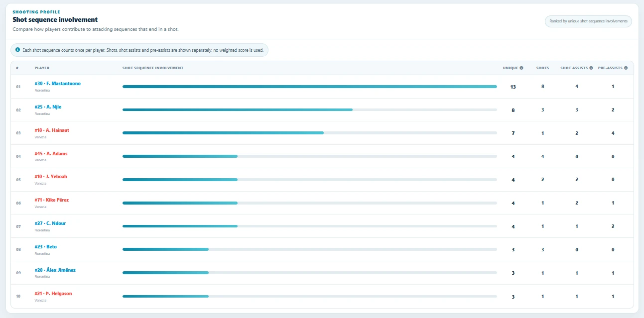
Task: Open player #18 A. Hainaut
Action: tap(52, 130)
